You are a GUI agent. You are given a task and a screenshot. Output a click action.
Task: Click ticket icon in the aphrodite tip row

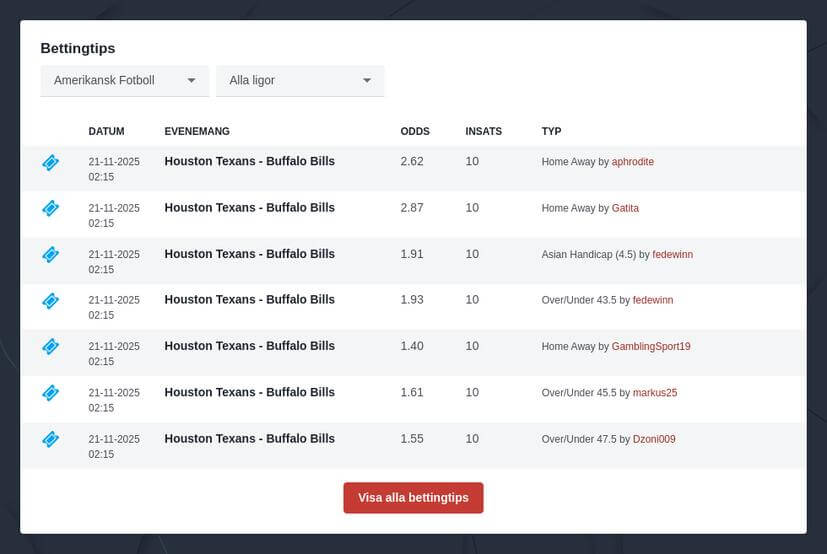[50, 162]
